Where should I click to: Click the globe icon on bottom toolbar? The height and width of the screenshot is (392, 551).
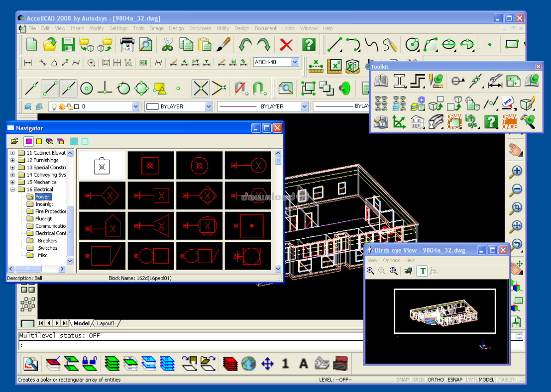coord(249,364)
